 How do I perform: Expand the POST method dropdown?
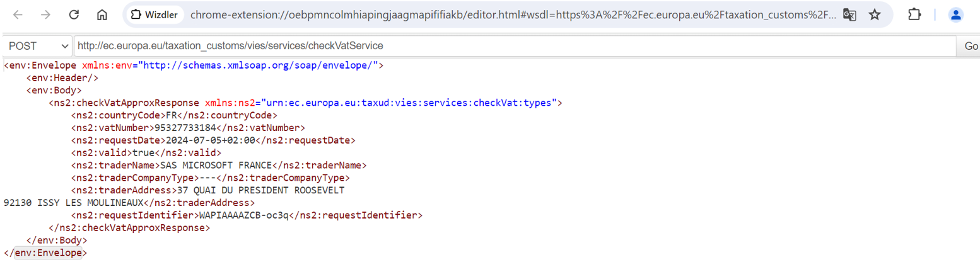[38, 46]
